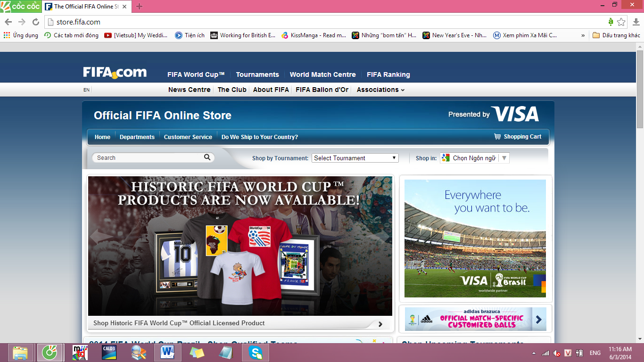Screen dimensions: 644x362
Task: Click Shop Historic FIFA World Cup™ Official Licensed Product
Action: [179, 323]
